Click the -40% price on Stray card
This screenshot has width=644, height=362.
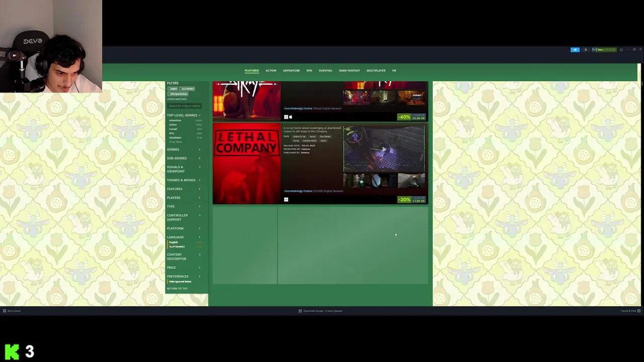pos(412,117)
